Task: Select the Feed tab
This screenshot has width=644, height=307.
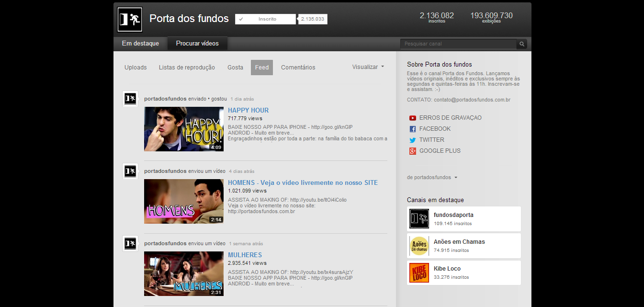Action: [262, 68]
